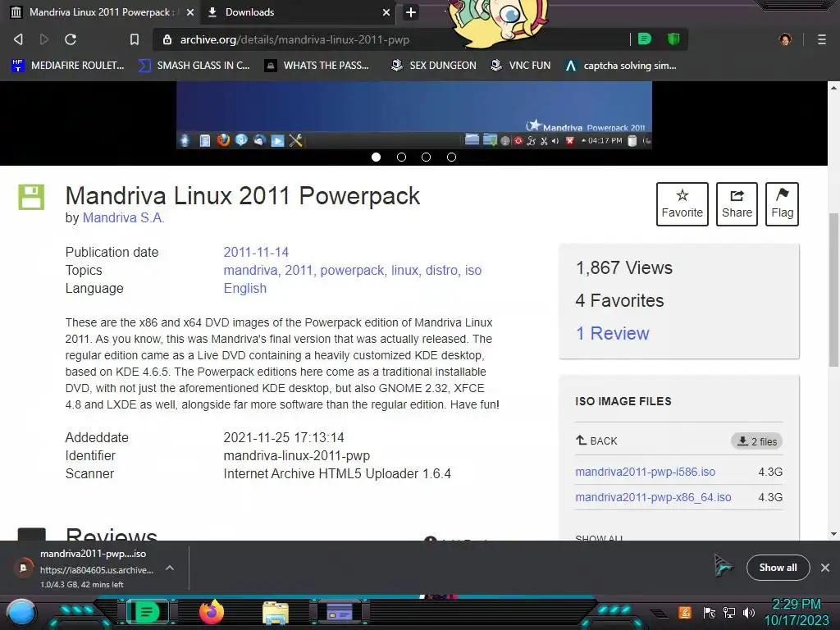Reload the archive.org page
840x630 pixels.
click(71, 39)
